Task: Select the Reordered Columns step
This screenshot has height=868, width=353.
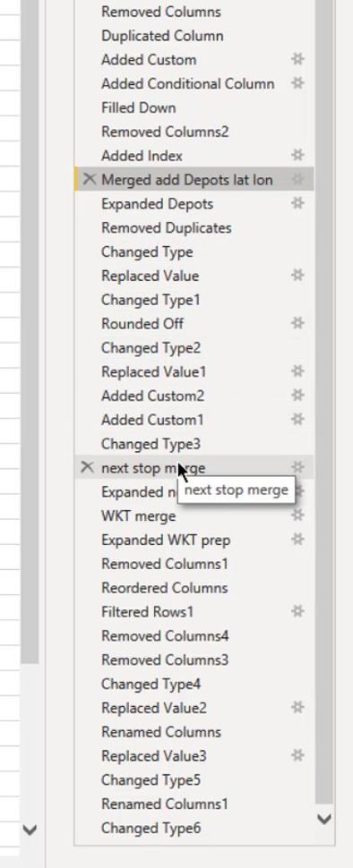Action: pyautogui.click(x=165, y=588)
